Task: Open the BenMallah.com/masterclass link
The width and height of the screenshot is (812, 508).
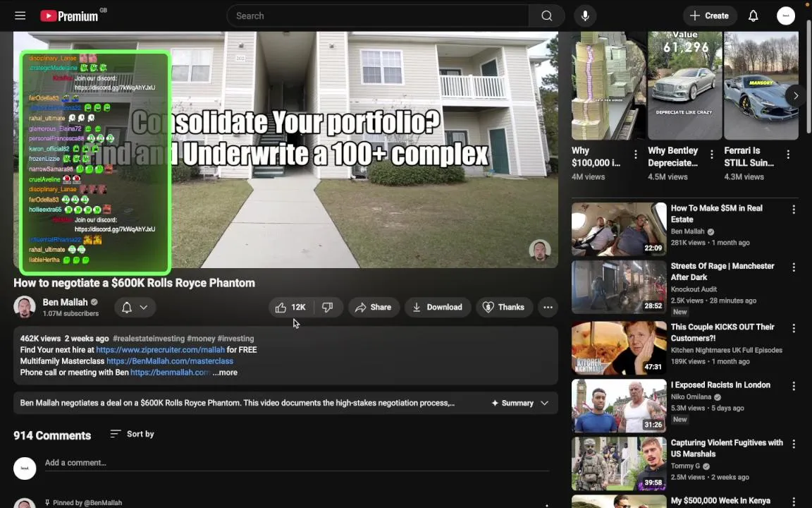Action: pos(170,361)
